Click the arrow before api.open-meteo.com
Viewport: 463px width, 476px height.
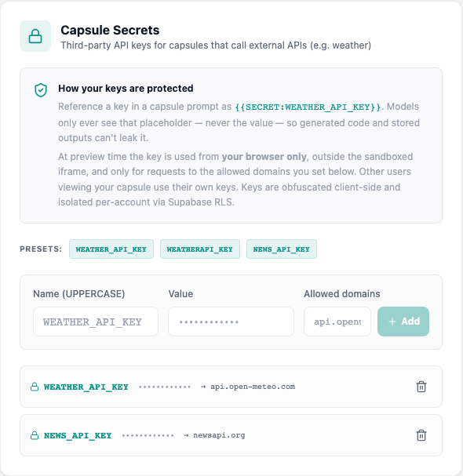click(203, 387)
